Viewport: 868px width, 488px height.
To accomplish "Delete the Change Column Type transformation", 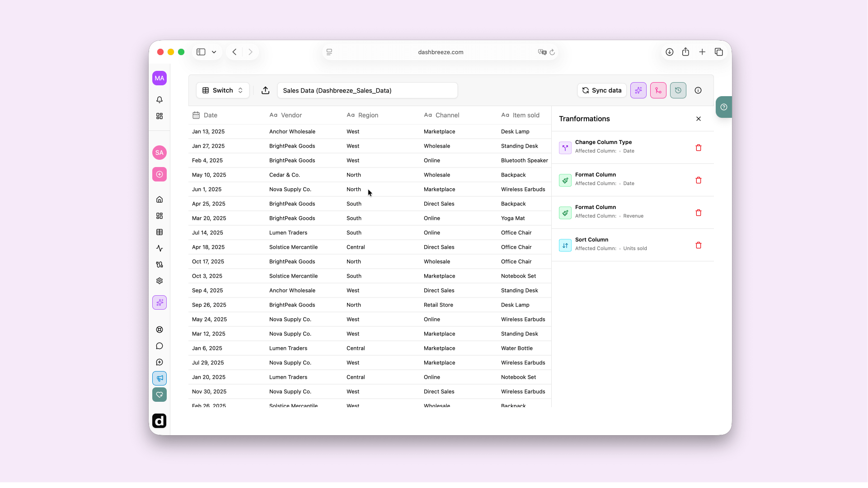I will (x=699, y=148).
